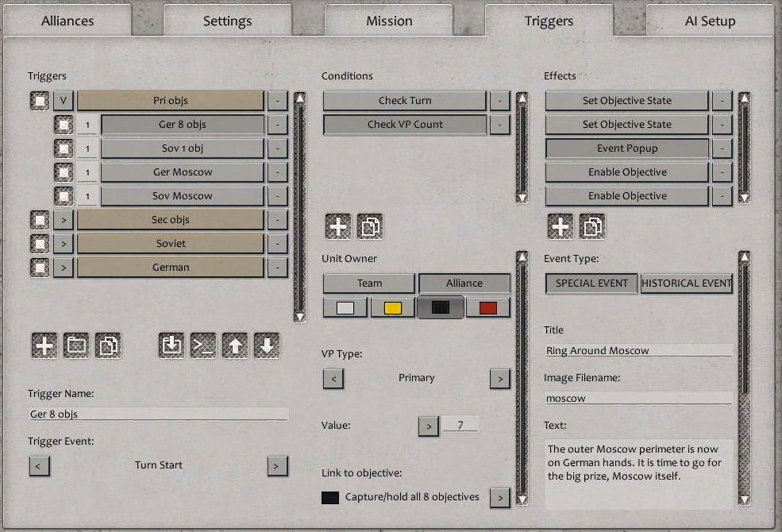Expand the German trigger group
The image size is (782, 532).
pos(64,268)
